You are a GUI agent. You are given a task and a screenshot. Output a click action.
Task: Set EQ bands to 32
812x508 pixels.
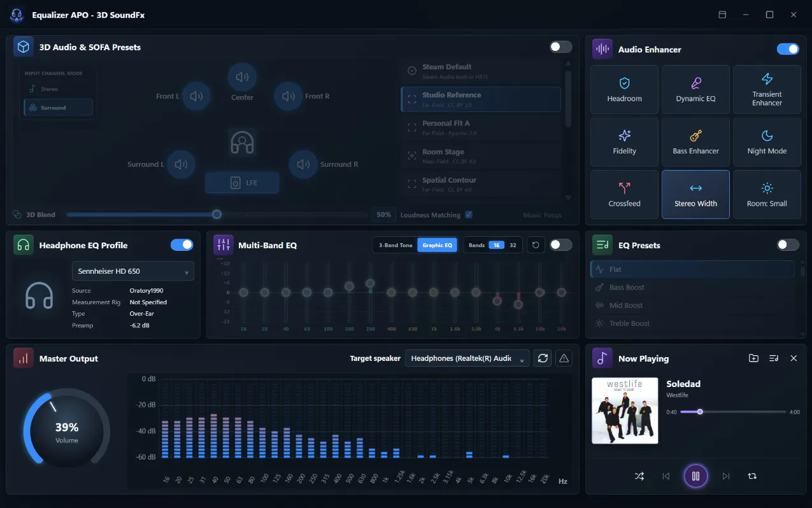[513, 245]
